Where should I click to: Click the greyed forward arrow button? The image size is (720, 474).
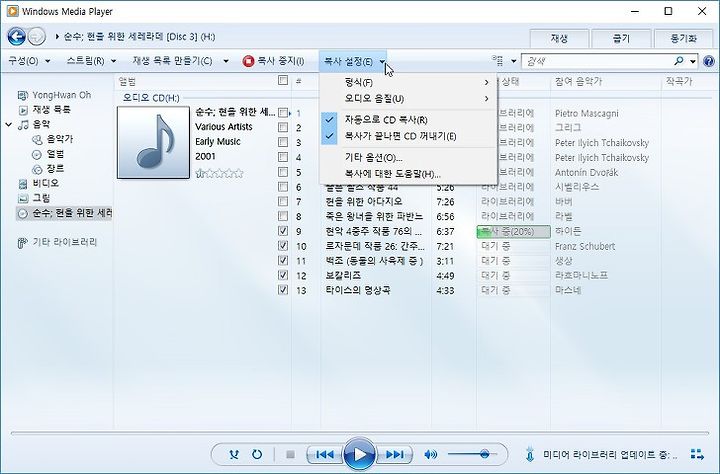[37, 36]
